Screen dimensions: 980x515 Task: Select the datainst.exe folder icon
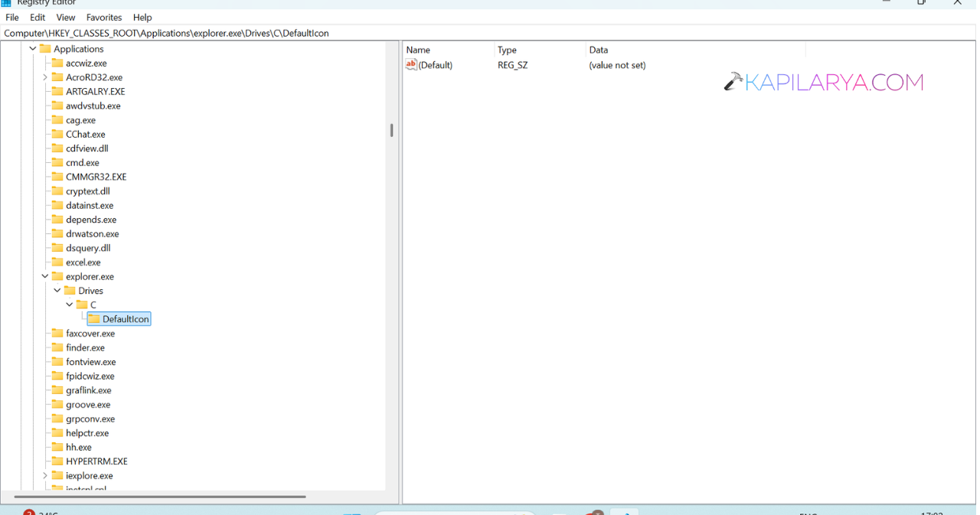coord(57,205)
